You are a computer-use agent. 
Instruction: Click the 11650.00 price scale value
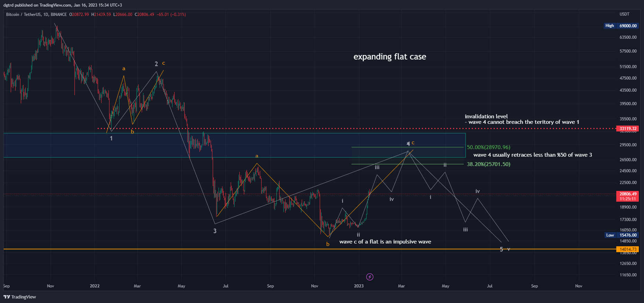[x=628, y=275]
